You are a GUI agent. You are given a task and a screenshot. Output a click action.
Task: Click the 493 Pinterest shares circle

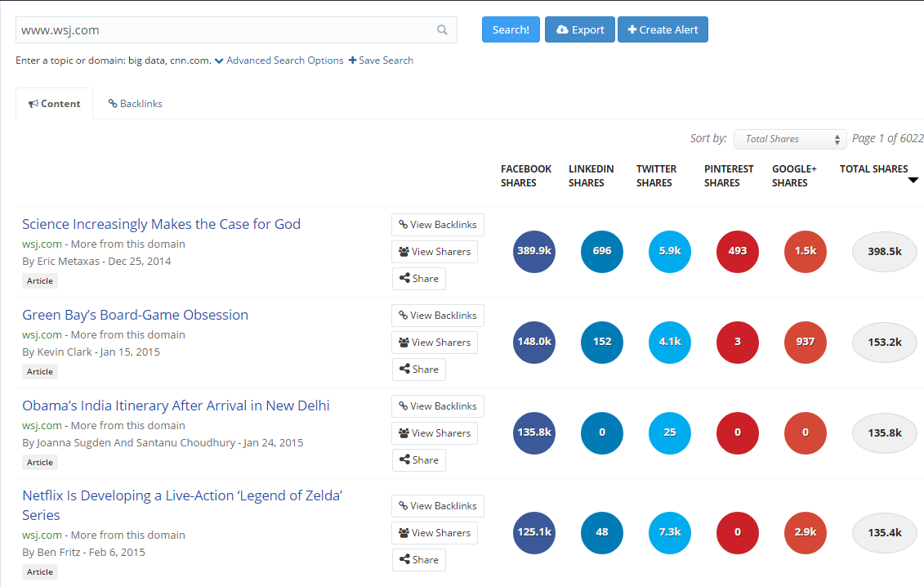click(x=738, y=251)
